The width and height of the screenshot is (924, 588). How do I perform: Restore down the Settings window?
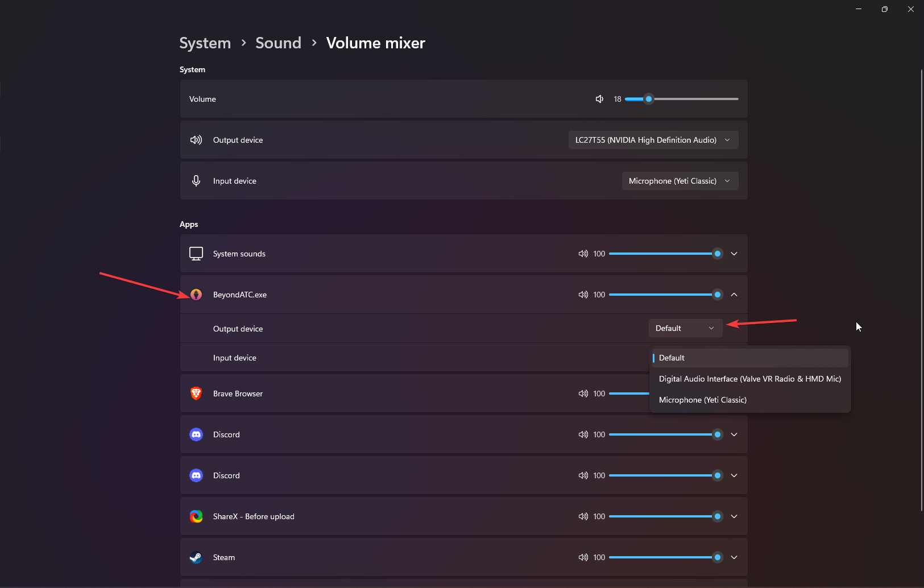(x=885, y=9)
